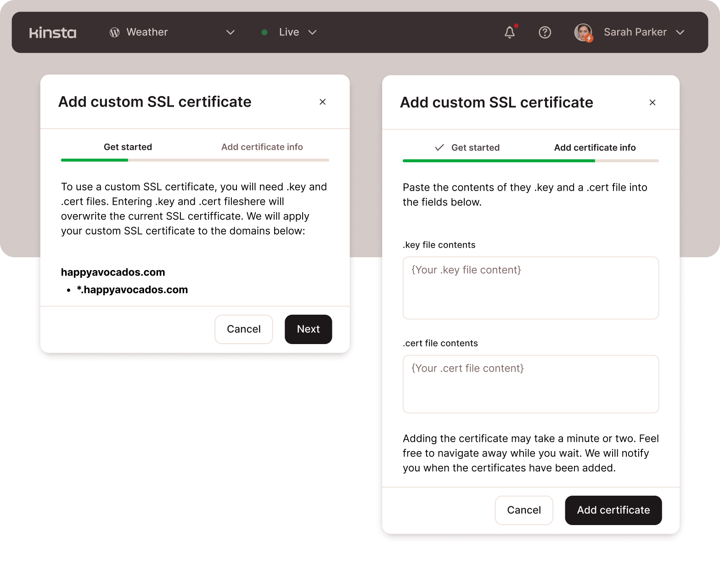The height and width of the screenshot is (588, 720).
Task: Switch to Add certificate info step in left dialog
Action: [x=262, y=147]
